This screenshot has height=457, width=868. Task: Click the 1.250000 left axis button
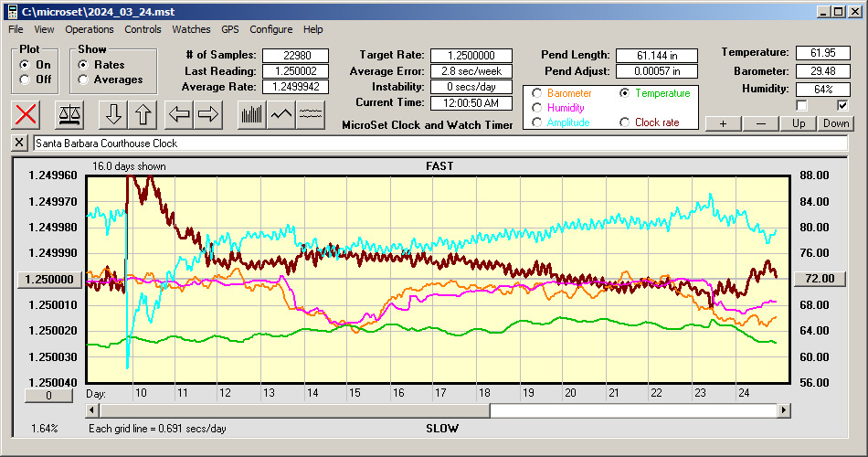click(50, 279)
